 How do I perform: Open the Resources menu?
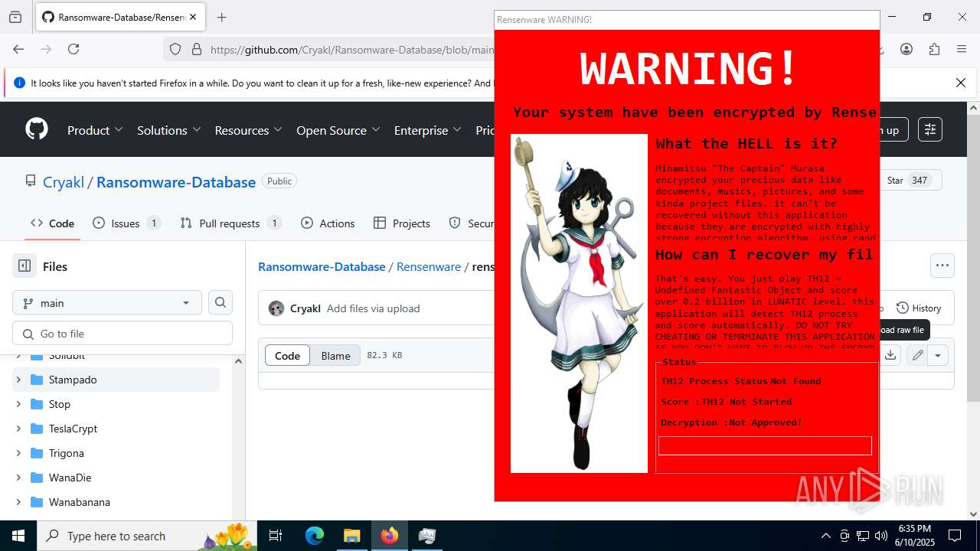click(x=248, y=130)
